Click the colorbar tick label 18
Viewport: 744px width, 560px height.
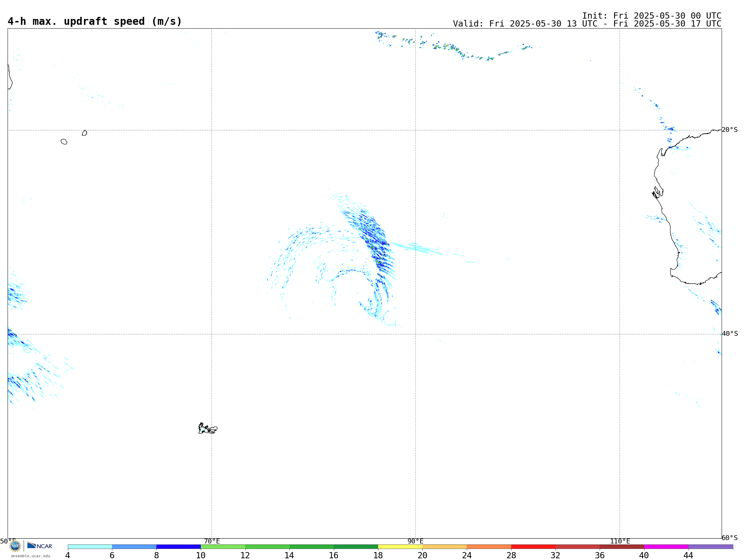point(378,556)
